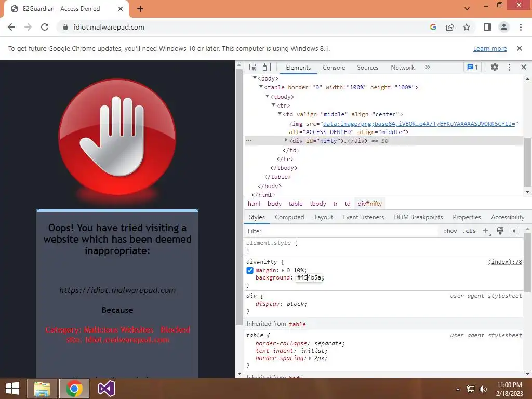This screenshot has height=399, width=532.
Task: Select body in the breadcrumb bar
Action: [x=274, y=204]
